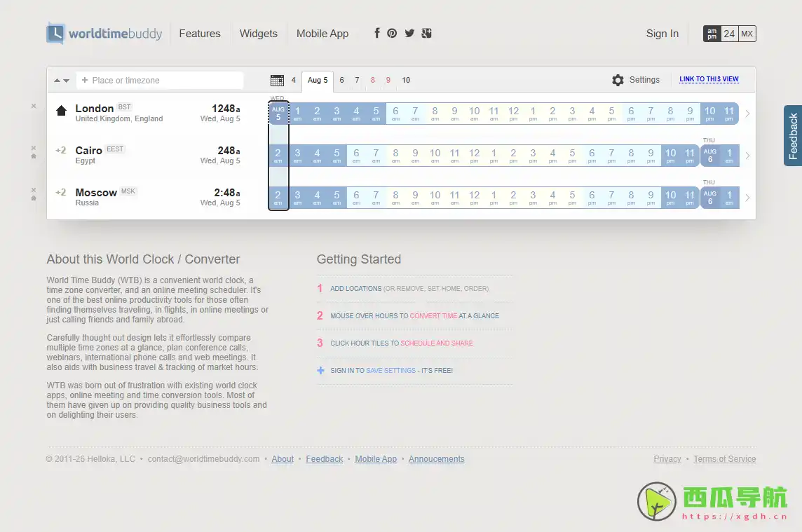Switch to am/pm time format
802x532 pixels.
click(x=712, y=34)
